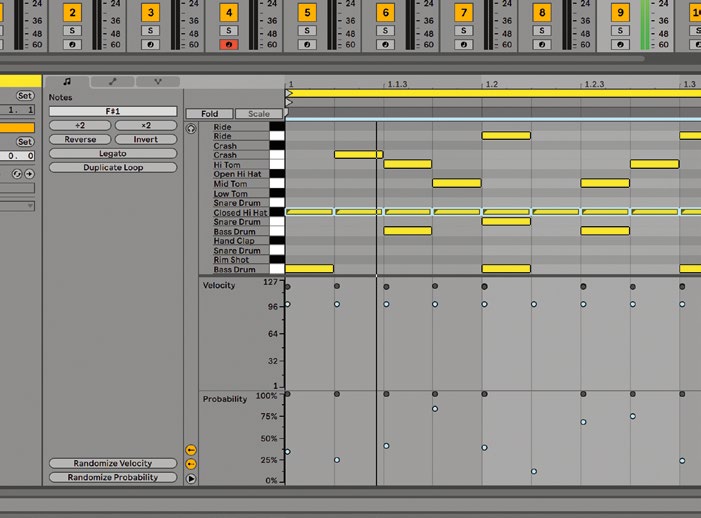Click the mixer horizontal scrollbar

[x=322, y=59]
